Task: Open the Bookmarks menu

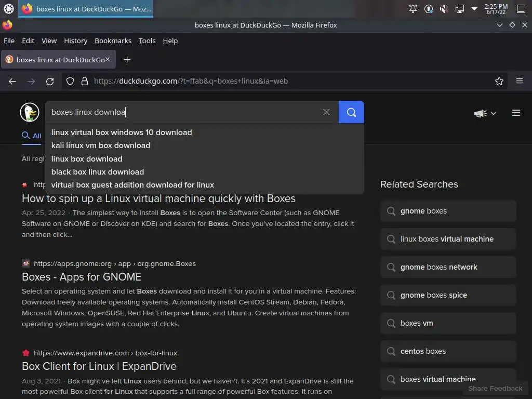Action: click(x=113, y=41)
